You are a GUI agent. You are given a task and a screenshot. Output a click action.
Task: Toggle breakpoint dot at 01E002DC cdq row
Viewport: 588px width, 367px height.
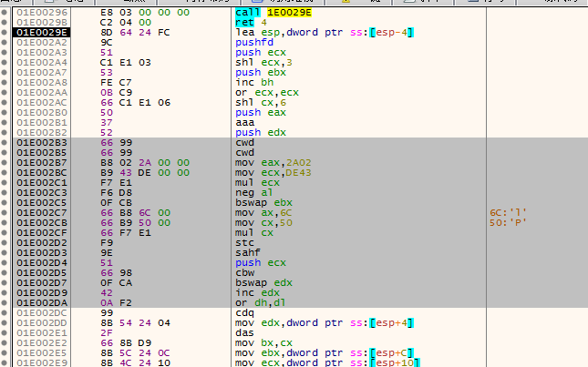[x=5, y=313]
